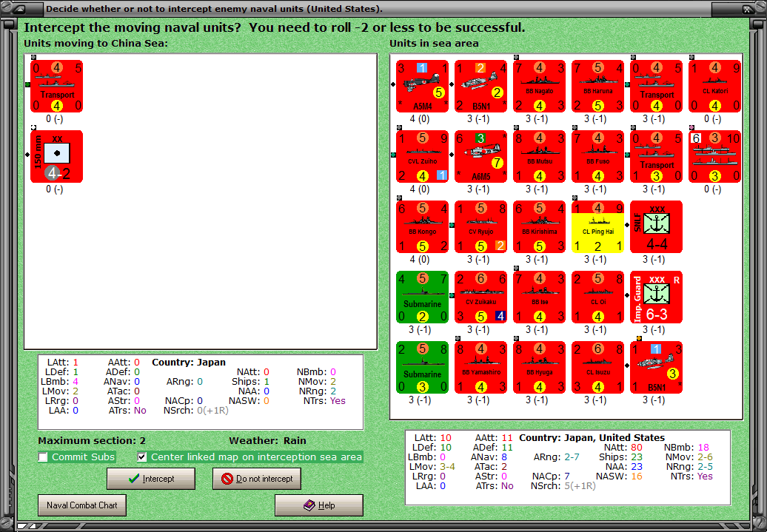Viewport: 767px width, 532px height.
Task: Select the BB Kongo battleship counter
Action: (x=423, y=227)
